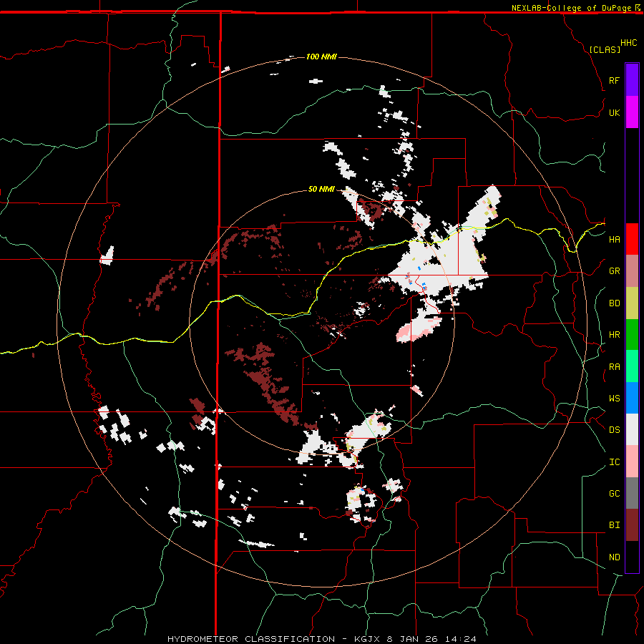The height and width of the screenshot is (644, 644).
Task: Click the HA legend label text
Action: [614, 239]
